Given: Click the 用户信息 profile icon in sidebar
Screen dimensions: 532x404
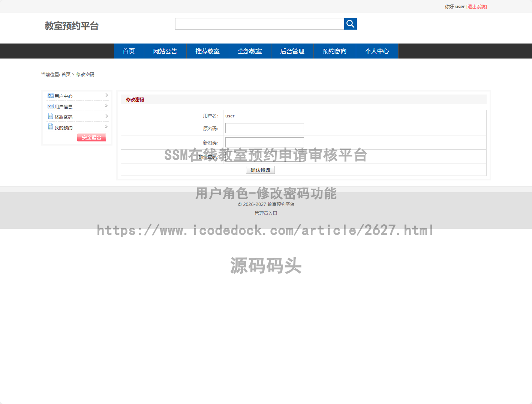Looking at the screenshot, I should coord(51,106).
